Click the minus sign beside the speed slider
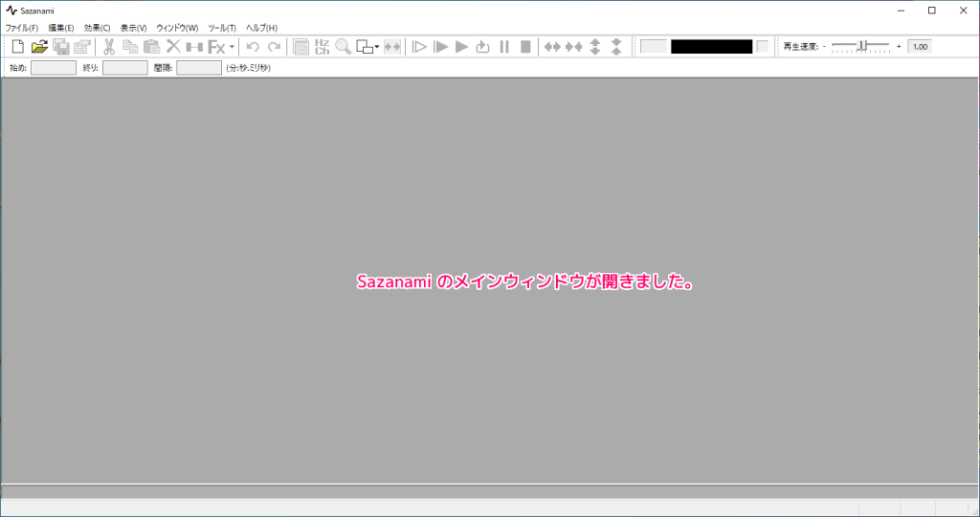This screenshot has width=980, height=517. 824,47
